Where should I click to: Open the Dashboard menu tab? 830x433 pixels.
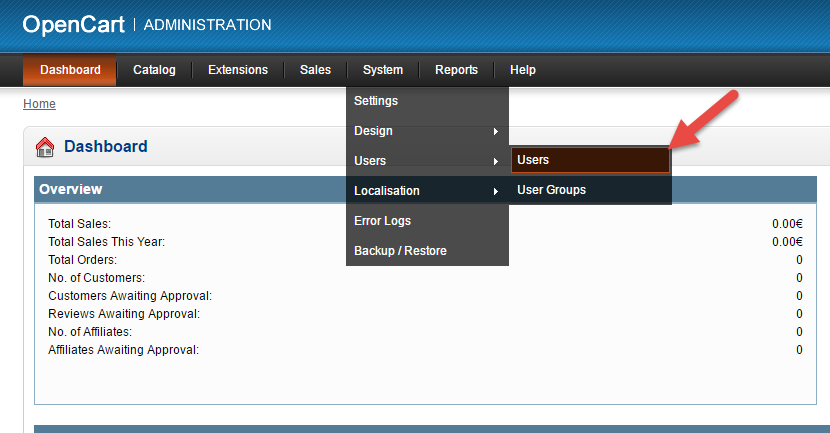click(x=70, y=70)
